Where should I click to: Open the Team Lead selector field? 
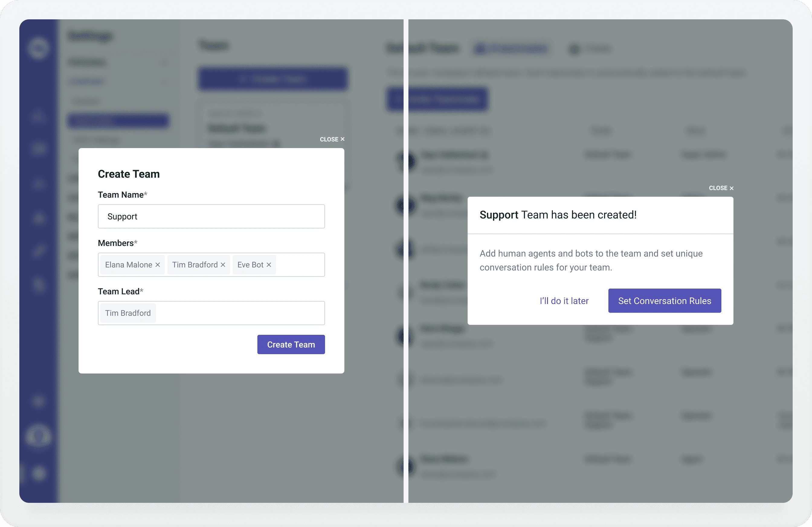[211, 313]
